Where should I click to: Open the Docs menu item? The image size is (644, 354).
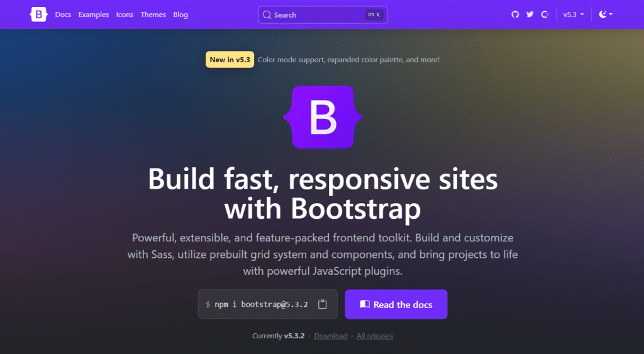(64, 14)
